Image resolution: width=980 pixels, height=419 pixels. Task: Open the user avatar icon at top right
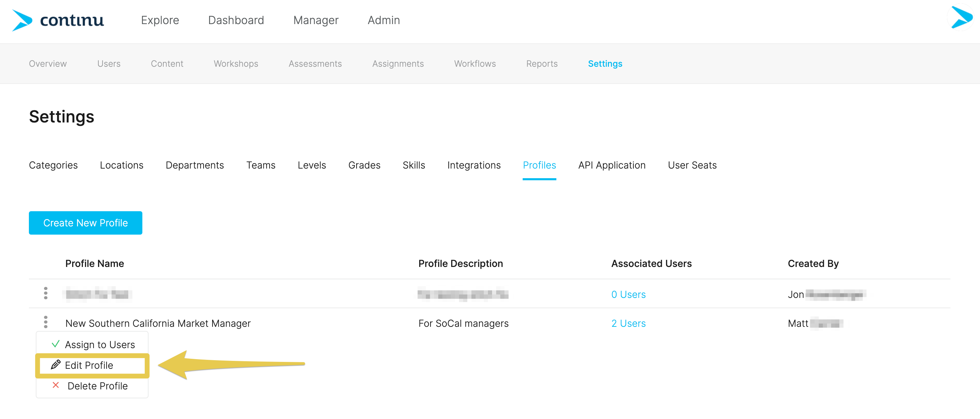pos(961,18)
